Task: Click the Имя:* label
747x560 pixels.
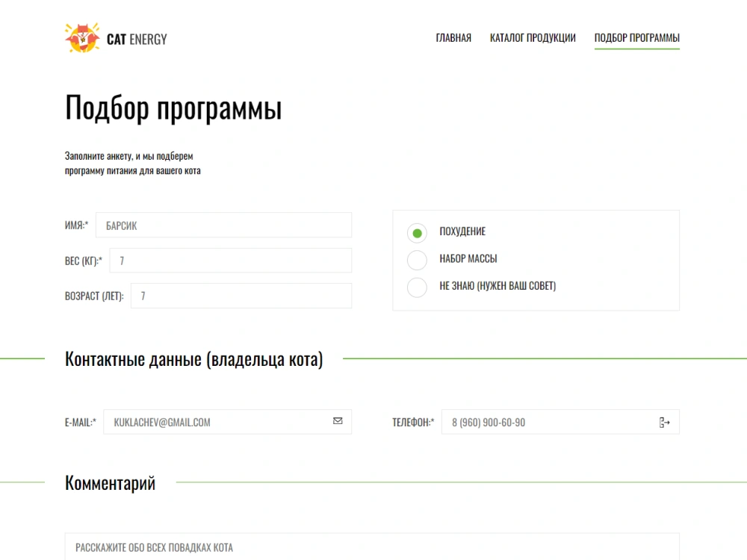Action: [77, 225]
